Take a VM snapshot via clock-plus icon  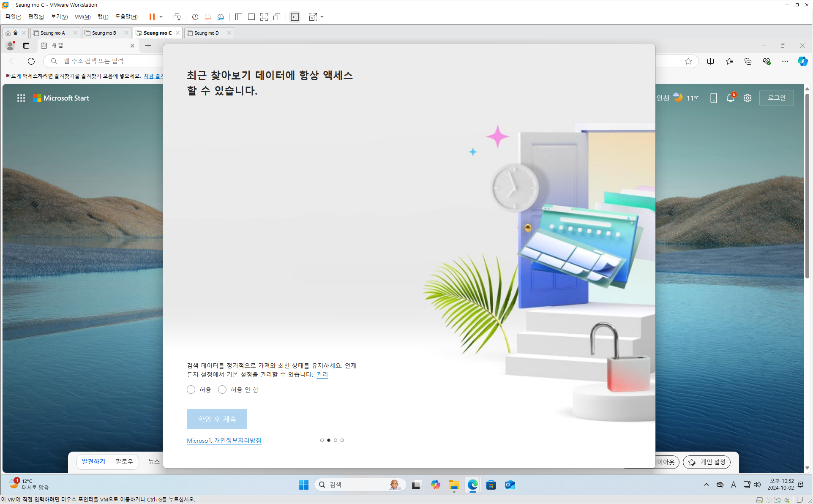tap(195, 17)
